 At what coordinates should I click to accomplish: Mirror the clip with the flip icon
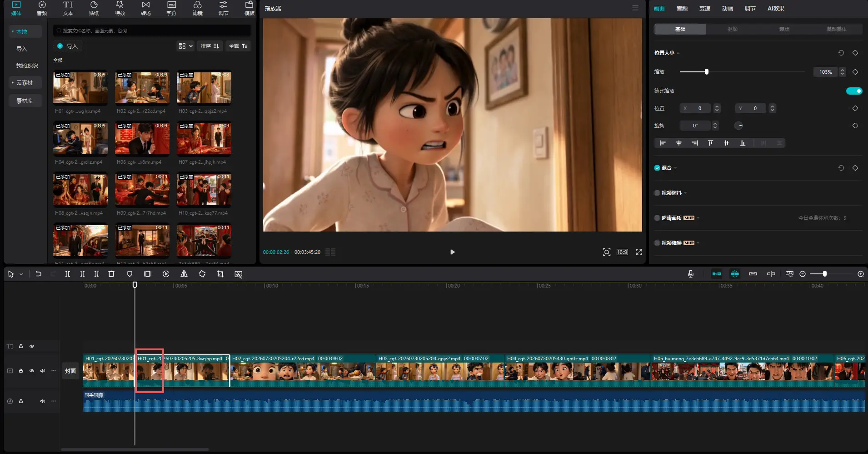point(184,274)
